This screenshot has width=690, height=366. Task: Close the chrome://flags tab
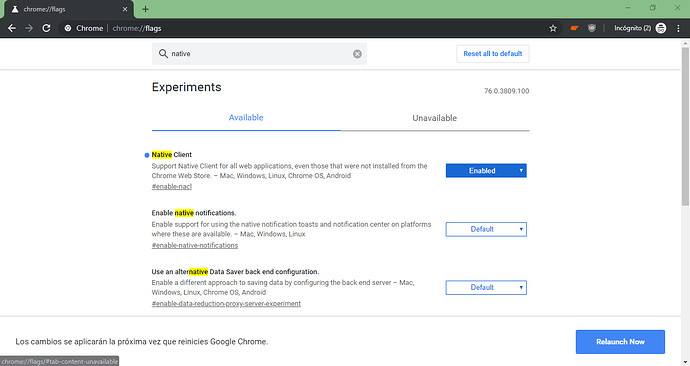pos(125,9)
